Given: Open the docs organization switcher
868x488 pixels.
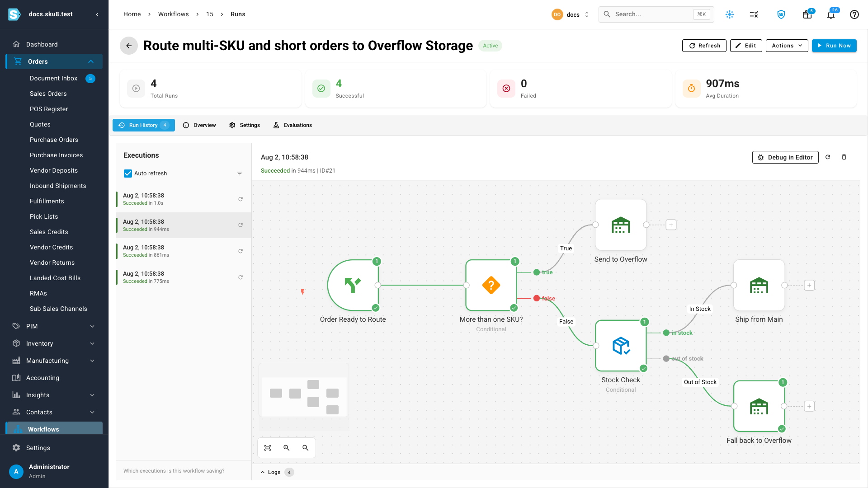Looking at the screenshot, I should 571,14.
